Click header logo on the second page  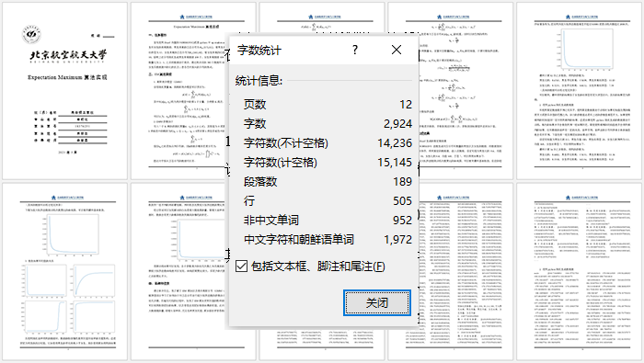[196, 17]
